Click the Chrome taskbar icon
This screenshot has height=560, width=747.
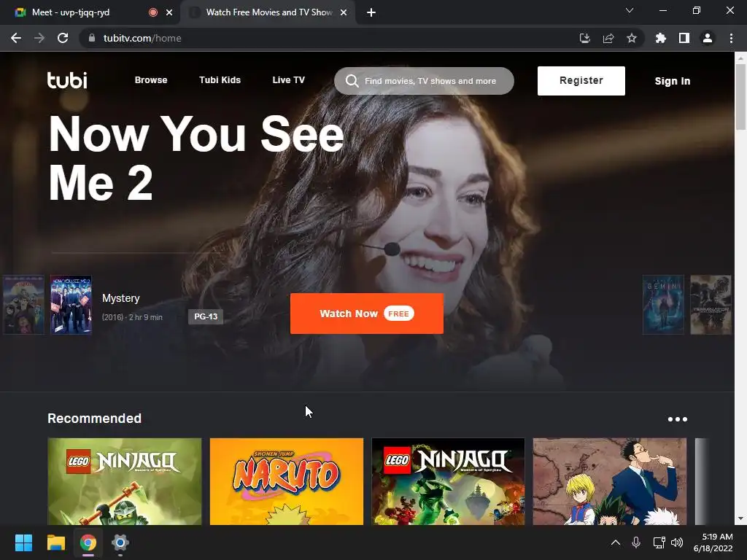pyautogui.click(x=88, y=542)
